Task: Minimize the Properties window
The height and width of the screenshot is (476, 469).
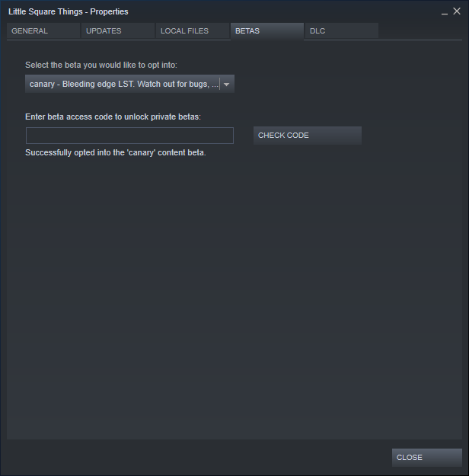Action: 445,12
